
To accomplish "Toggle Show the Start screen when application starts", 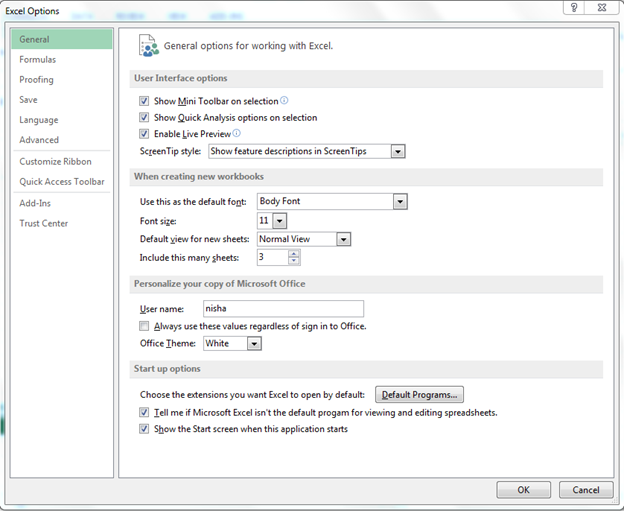I will pyautogui.click(x=144, y=429).
